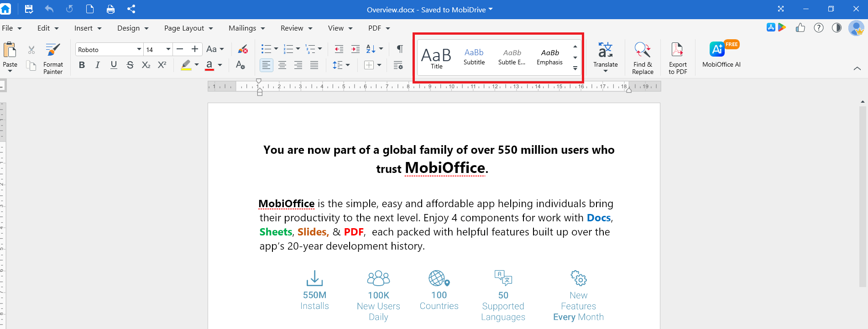Image resolution: width=868 pixels, height=329 pixels.
Task: Launch MobiOffice AI
Action: (x=722, y=55)
